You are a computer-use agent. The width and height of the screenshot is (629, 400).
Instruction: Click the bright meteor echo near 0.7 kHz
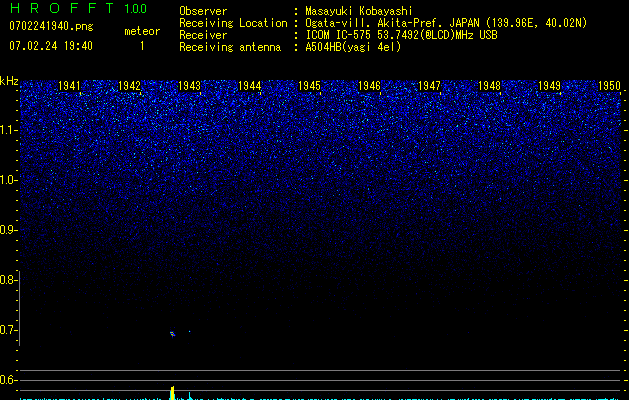point(172,334)
